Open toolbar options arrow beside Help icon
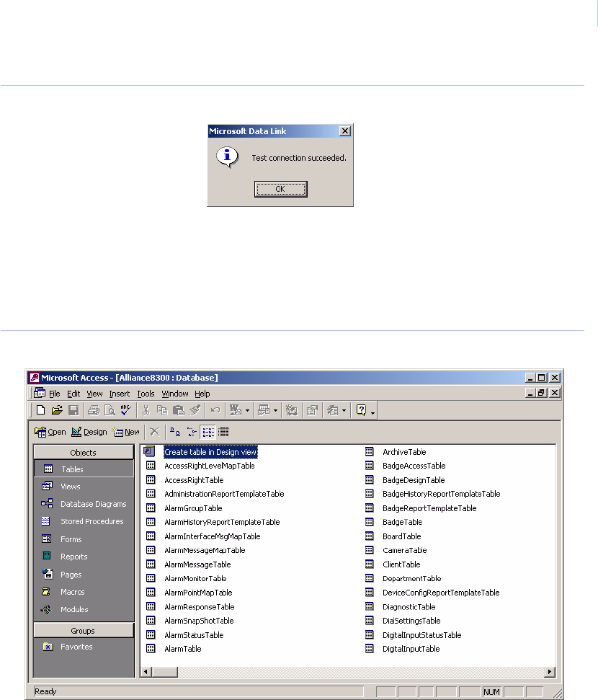This screenshot has width=598, height=700. pyautogui.click(x=372, y=413)
